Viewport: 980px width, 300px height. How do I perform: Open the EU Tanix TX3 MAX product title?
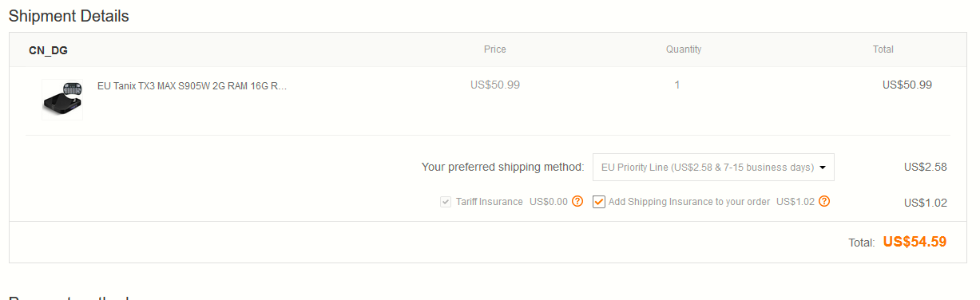point(192,85)
